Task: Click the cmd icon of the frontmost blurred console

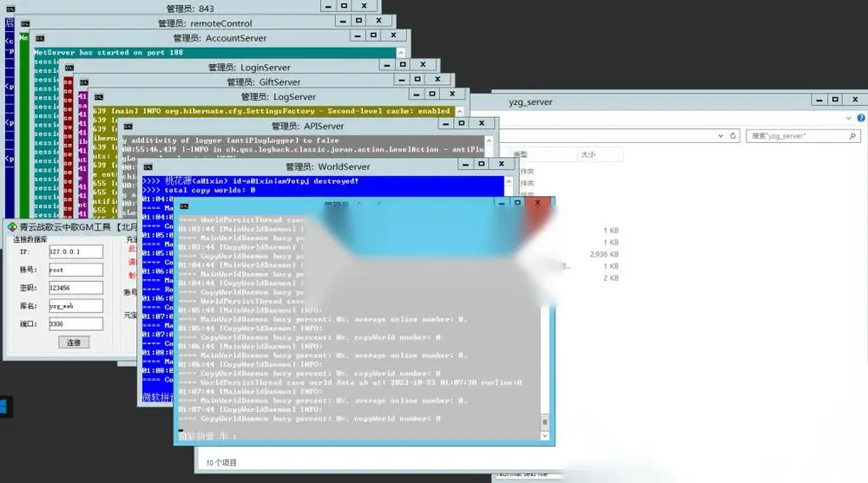Action: (184, 206)
